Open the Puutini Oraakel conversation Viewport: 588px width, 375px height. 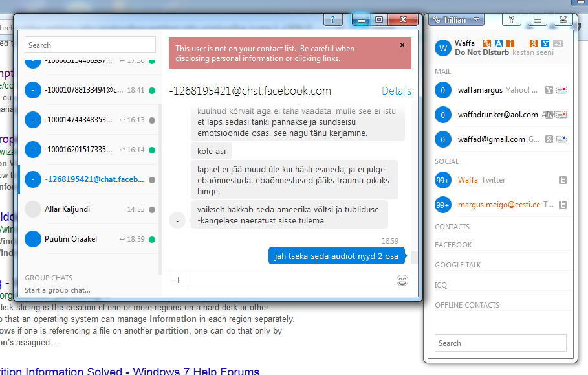click(90, 239)
